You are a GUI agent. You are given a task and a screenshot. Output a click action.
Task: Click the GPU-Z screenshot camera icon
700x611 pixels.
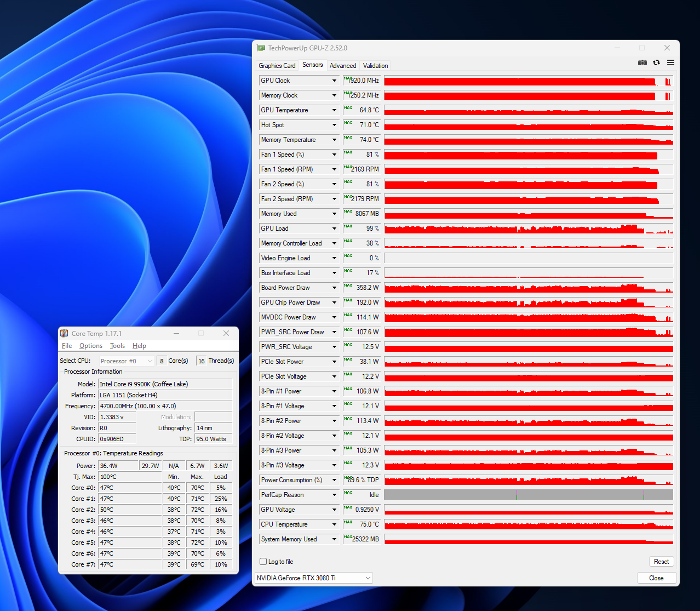(642, 63)
